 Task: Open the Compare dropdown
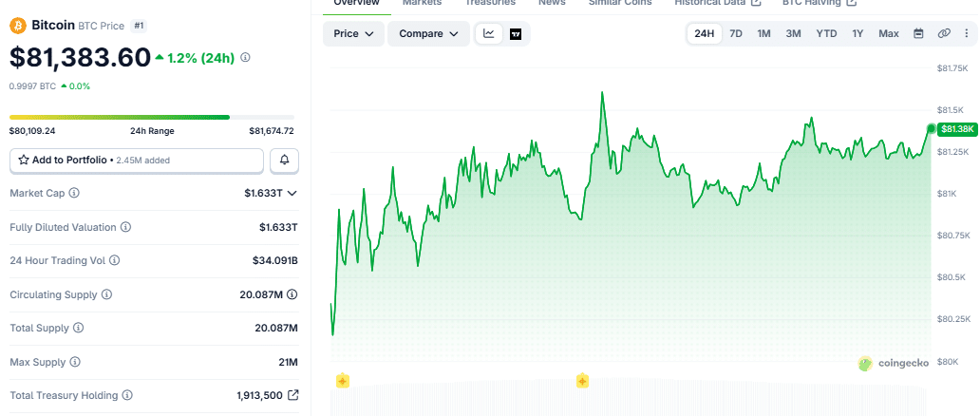(429, 34)
